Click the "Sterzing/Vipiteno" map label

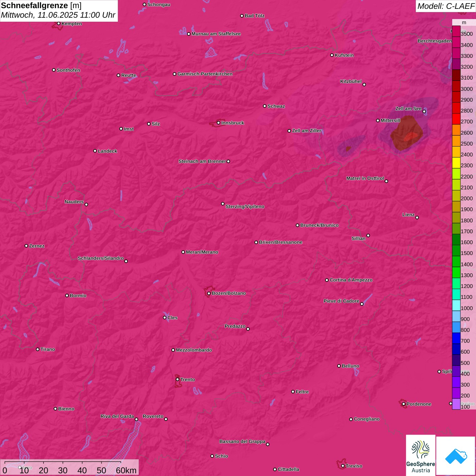click(245, 206)
